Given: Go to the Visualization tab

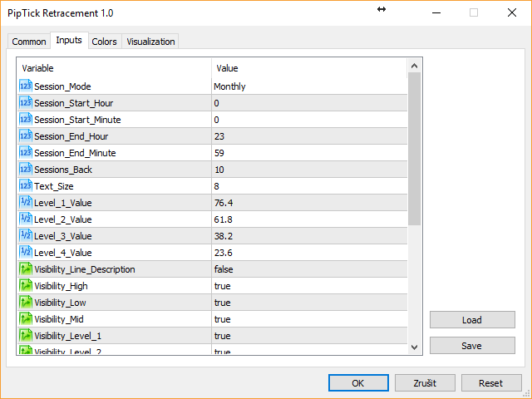Looking at the screenshot, I should coord(150,42).
